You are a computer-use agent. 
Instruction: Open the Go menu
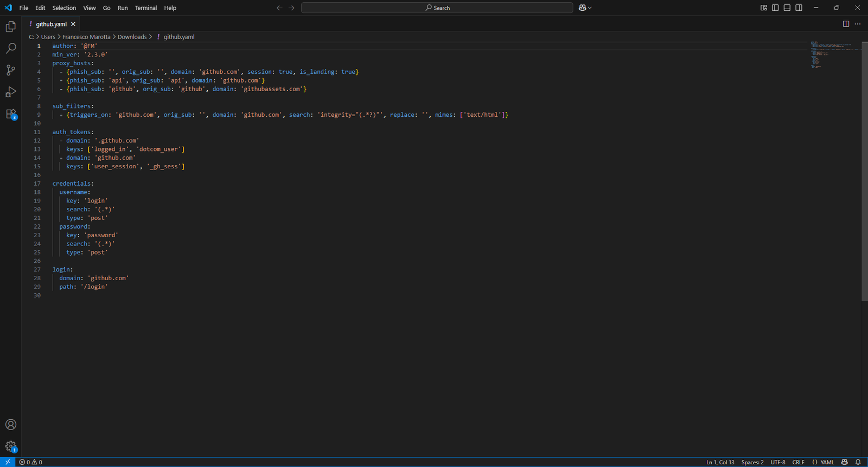click(106, 8)
